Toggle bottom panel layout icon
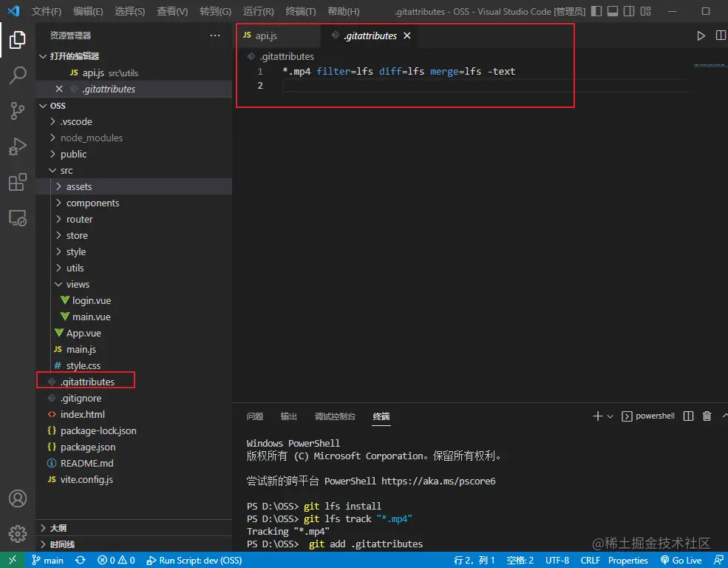The height and width of the screenshot is (568, 728). [x=613, y=11]
